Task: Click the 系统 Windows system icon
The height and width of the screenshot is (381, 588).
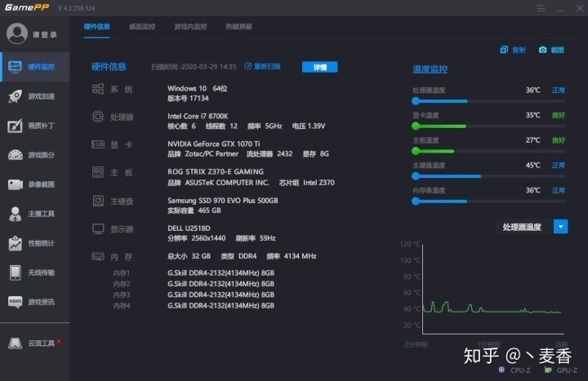Action: click(98, 89)
